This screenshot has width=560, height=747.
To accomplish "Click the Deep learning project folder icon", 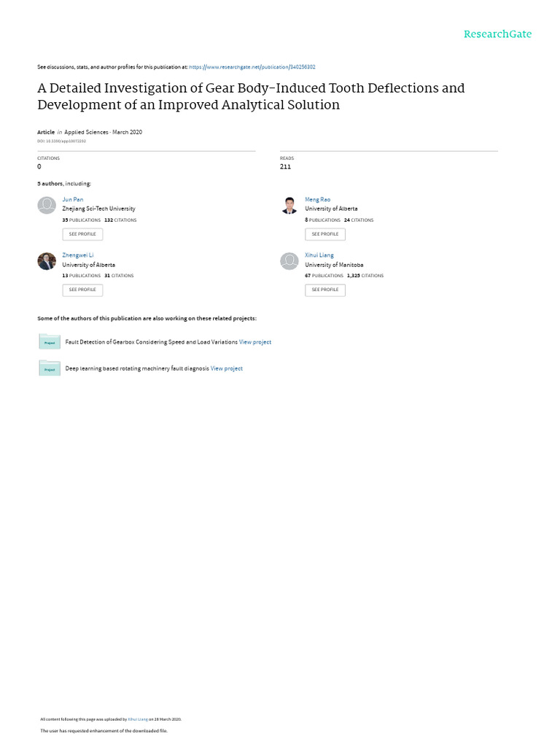I will click(x=50, y=368).
